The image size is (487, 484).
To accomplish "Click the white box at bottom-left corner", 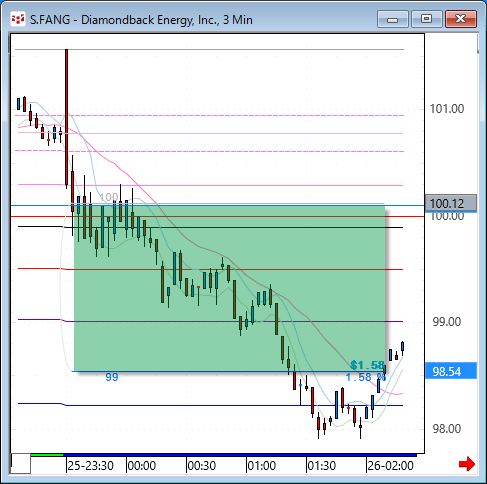I will (21, 463).
